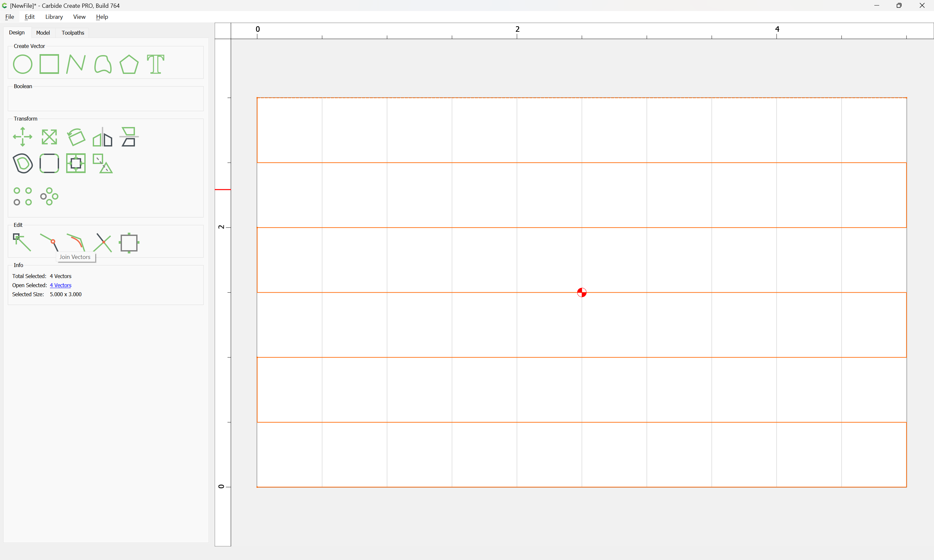Click the '4 Vectors' open selected link
This screenshot has width=934, height=560.
(x=60, y=285)
